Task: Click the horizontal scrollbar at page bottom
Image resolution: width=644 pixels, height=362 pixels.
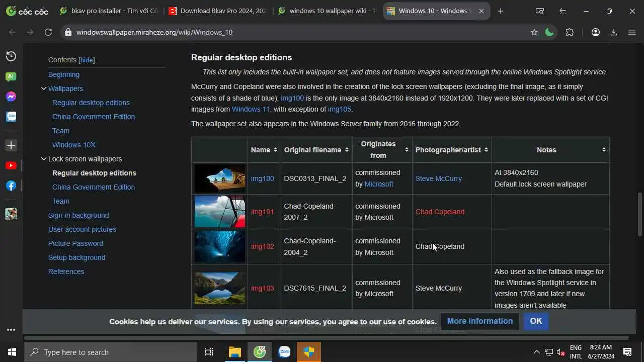Action: coord(326,338)
